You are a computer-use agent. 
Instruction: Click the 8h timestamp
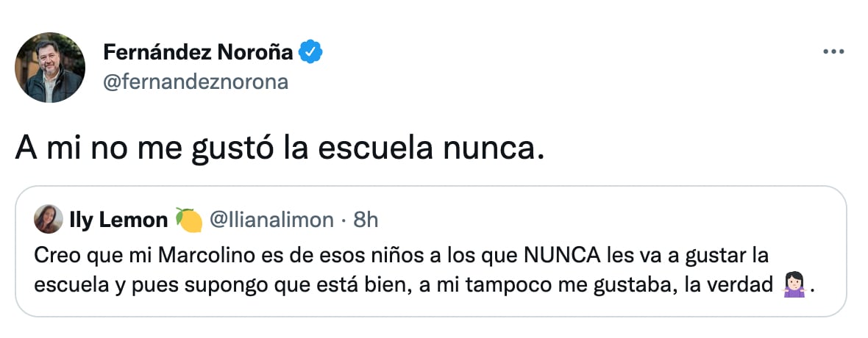point(364,219)
